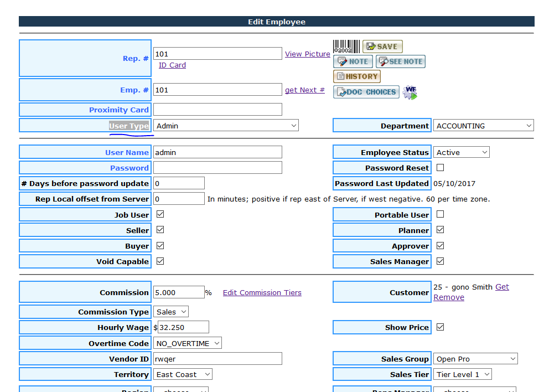Open the Edit Commission Tiers link
Image resolution: width=544 pixels, height=392 pixels.
click(262, 293)
